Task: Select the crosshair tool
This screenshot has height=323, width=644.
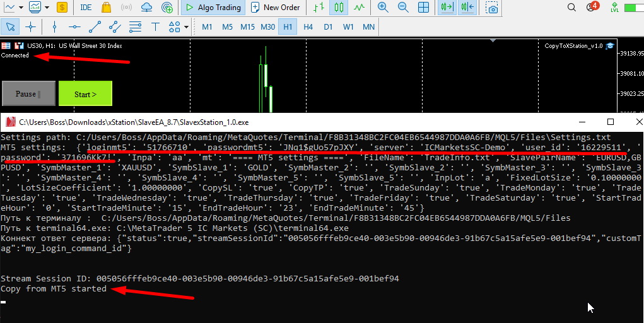Action: 30,26
